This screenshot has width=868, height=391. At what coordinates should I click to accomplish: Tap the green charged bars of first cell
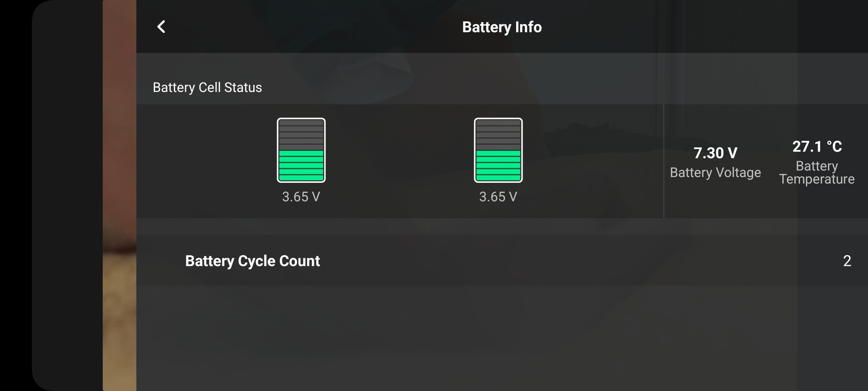(x=301, y=166)
